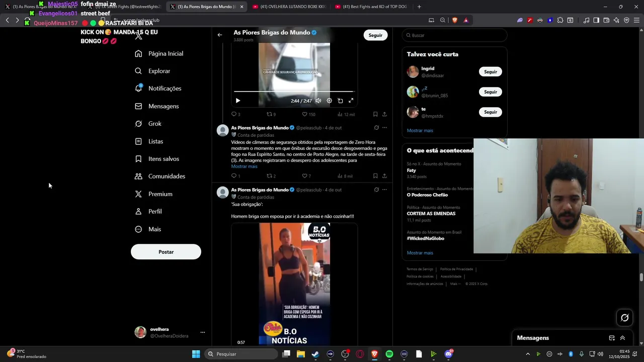Repost the post with 9 reposts

click(271, 114)
